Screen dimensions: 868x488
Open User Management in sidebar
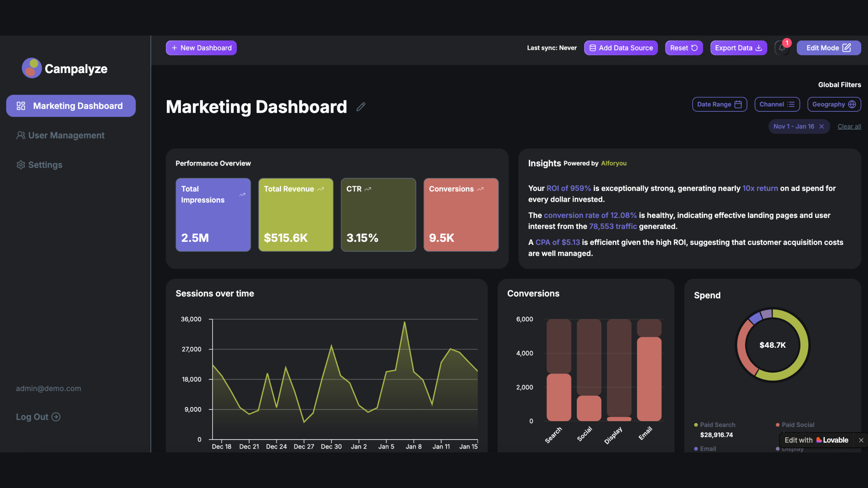click(60, 136)
